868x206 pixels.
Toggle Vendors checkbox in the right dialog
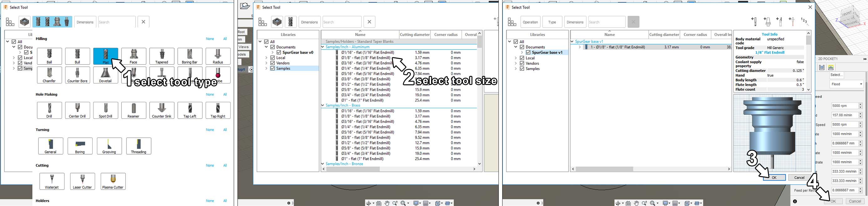522,63
